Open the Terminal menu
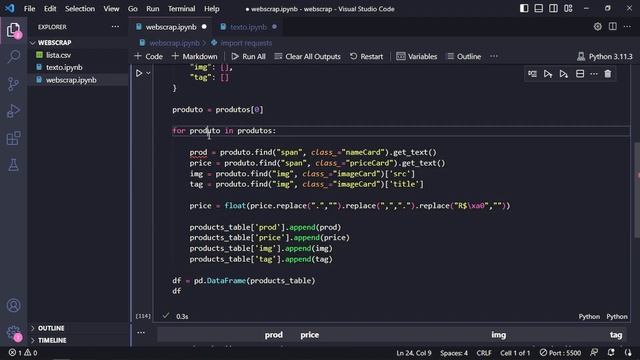This screenshot has height=360, width=640. (x=182, y=9)
